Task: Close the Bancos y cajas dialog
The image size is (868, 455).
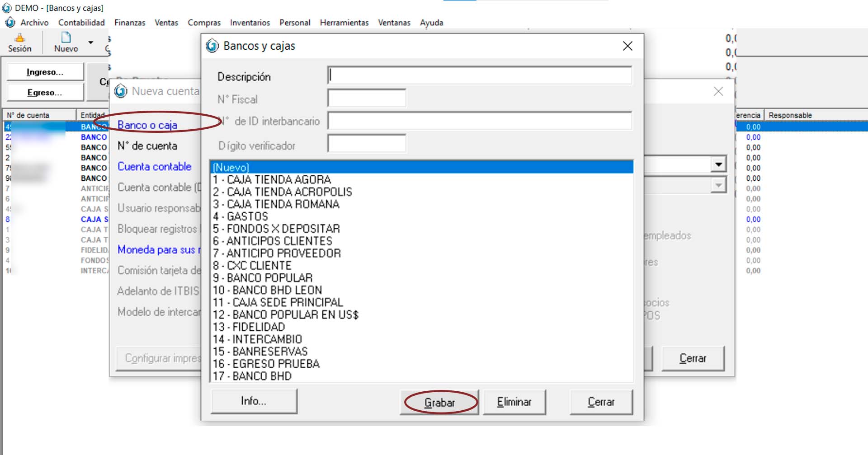Action: tap(627, 46)
